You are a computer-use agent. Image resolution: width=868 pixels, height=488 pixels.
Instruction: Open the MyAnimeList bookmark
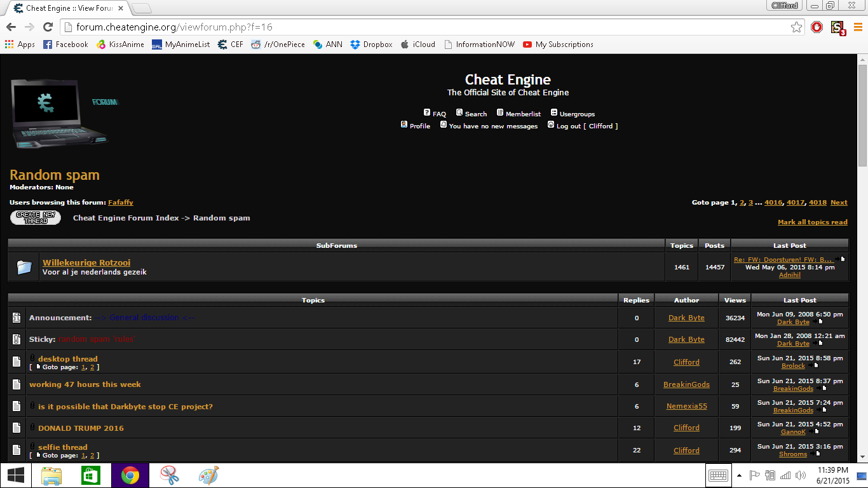pyautogui.click(x=181, y=44)
